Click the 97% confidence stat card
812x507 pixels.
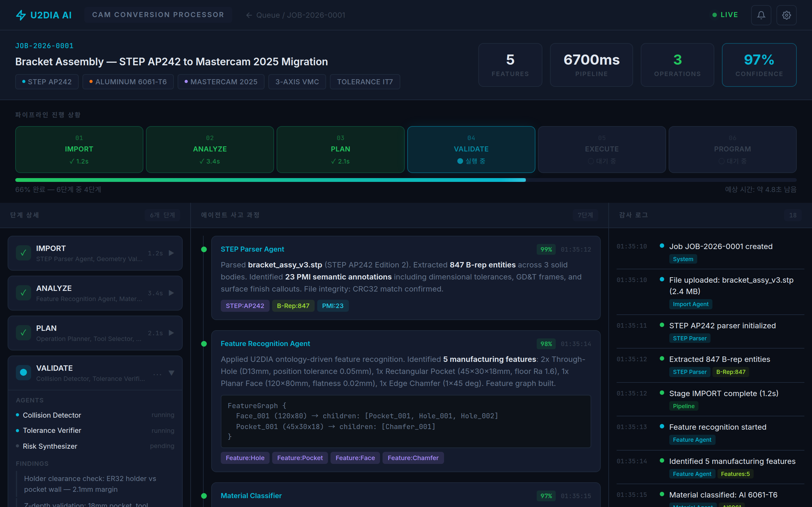[759, 65]
